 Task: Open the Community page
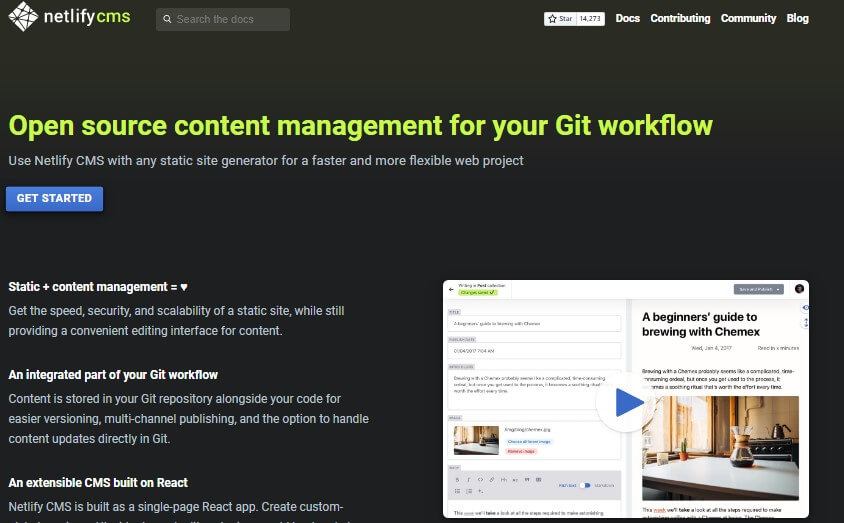pyautogui.click(x=748, y=18)
